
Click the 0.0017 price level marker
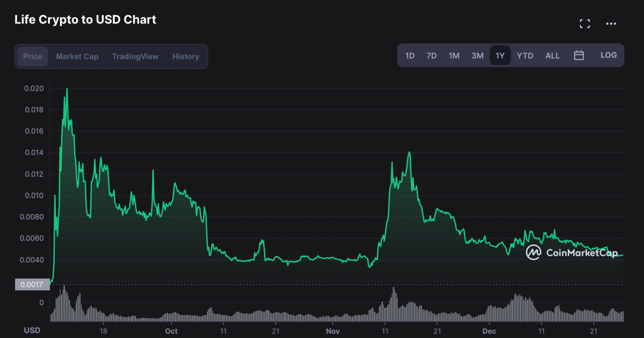[32, 284]
